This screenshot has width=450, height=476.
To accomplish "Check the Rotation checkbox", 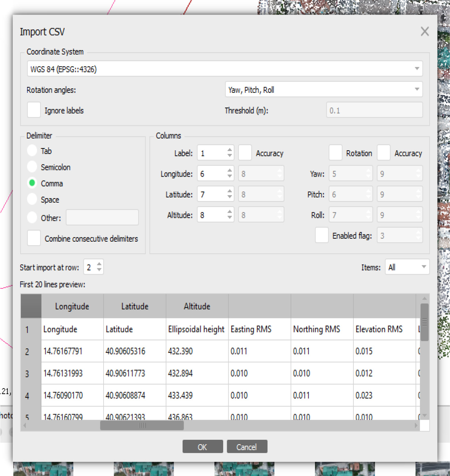I will 335,153.
